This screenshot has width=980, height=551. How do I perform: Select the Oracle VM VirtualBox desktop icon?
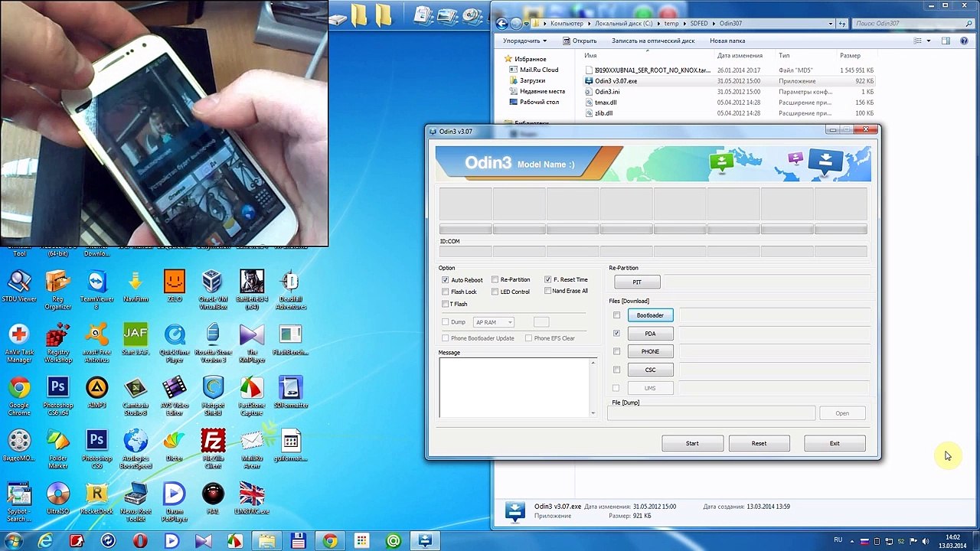(213, 289)
